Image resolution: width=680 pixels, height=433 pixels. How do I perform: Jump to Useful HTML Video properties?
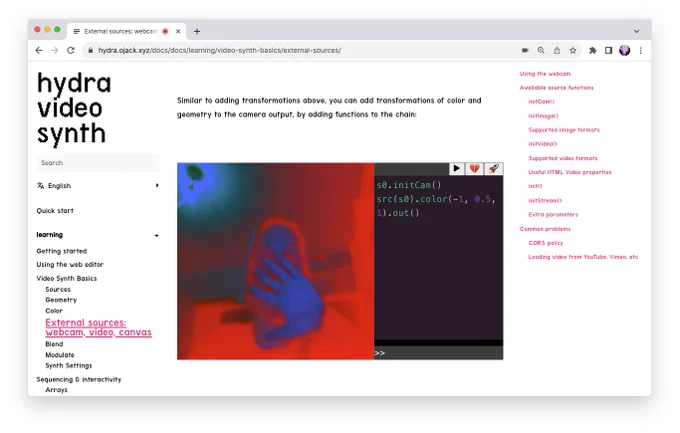(x=570, y=172)
